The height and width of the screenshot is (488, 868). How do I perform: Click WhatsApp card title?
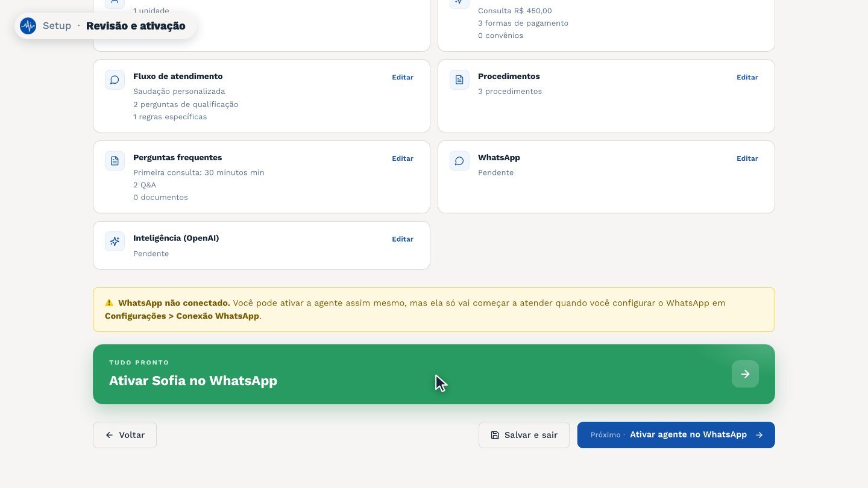click(499, 158)
